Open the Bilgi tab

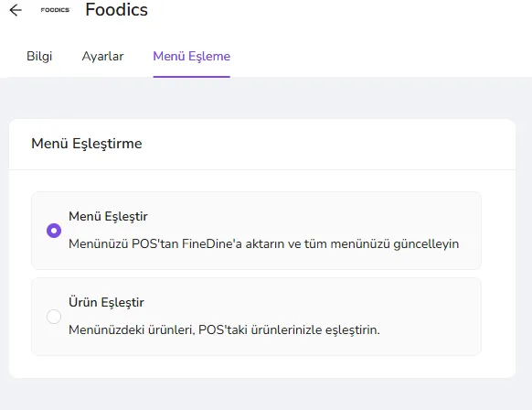[x=39, y=56]
